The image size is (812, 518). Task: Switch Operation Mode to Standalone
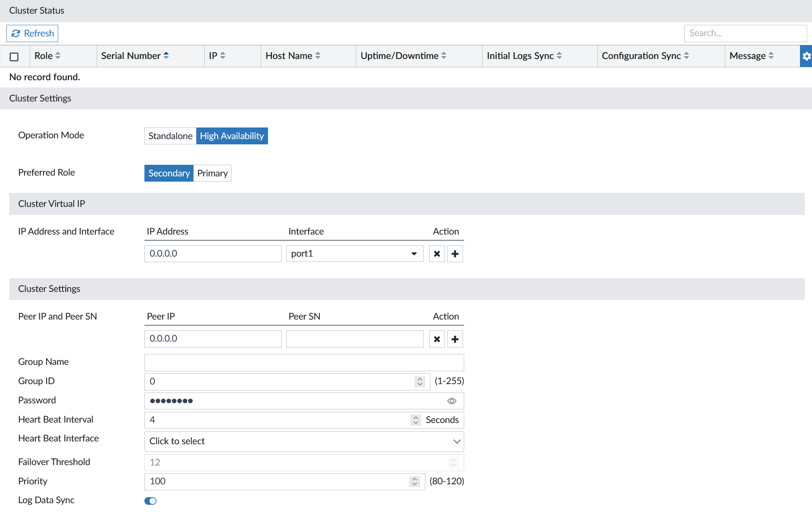[170, 136]
